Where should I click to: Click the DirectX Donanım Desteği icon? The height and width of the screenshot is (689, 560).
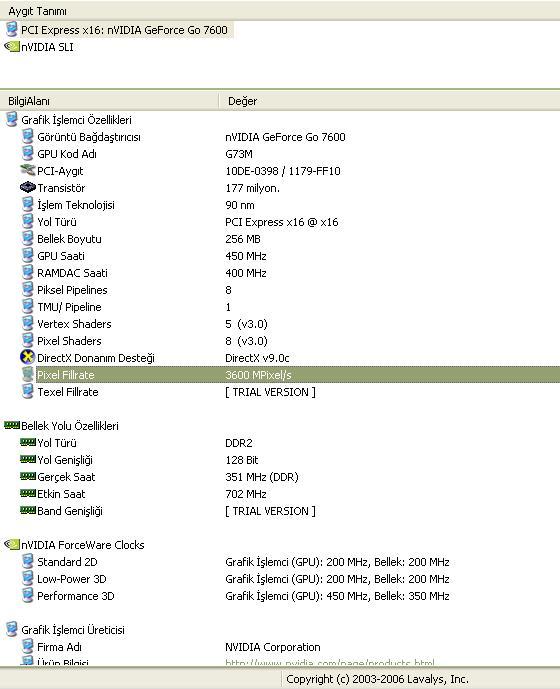[x=27, y=357]
